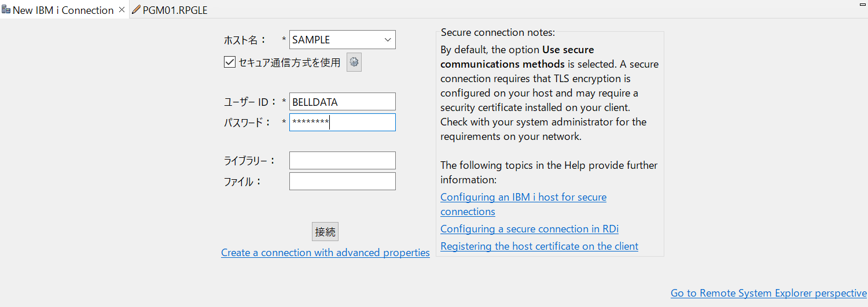Go to Remote System Explorer perspective link
868x307 pixels.
768,293
